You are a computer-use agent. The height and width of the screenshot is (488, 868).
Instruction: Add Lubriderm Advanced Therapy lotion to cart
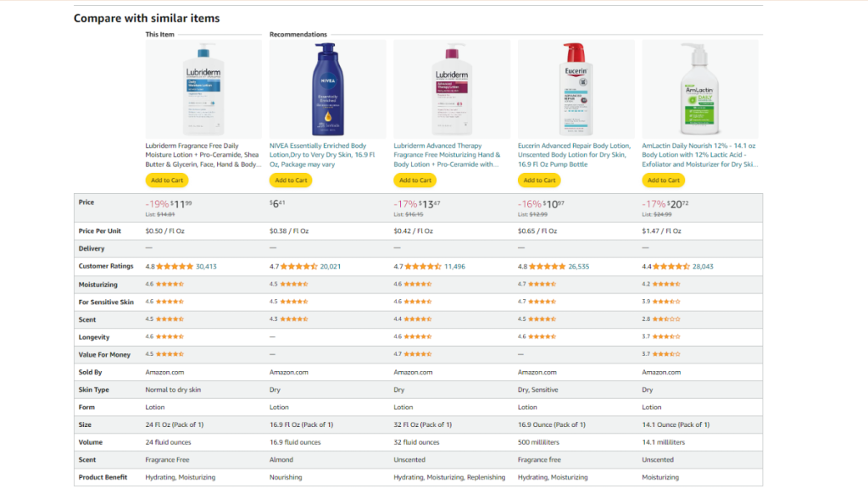click(x=415, y=180)
